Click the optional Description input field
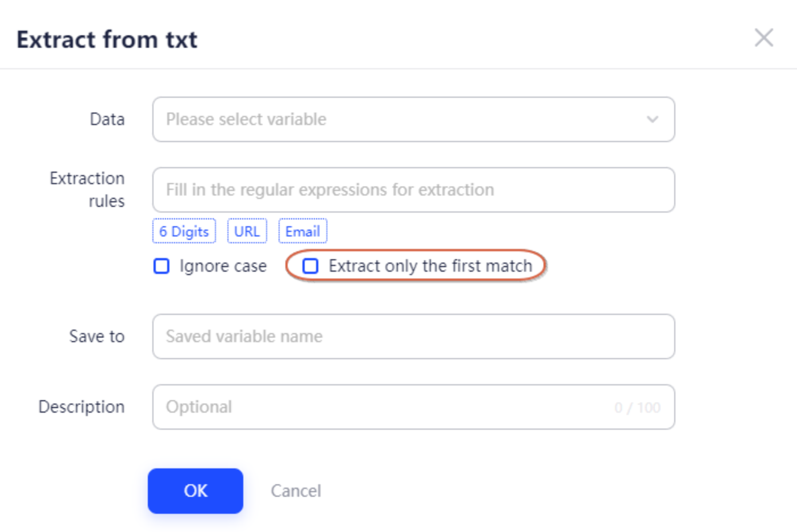Viewport: 797px width, 532px height. 413,407
